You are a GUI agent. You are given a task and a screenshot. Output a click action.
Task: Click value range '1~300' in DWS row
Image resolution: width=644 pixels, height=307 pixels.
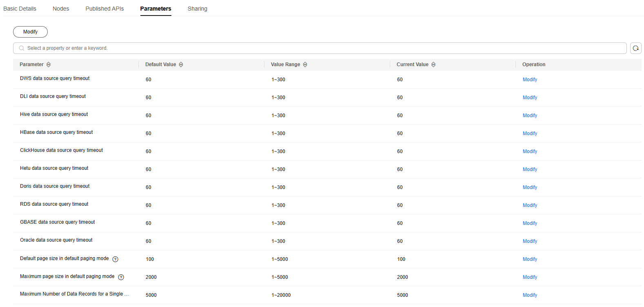coord(278,80)
